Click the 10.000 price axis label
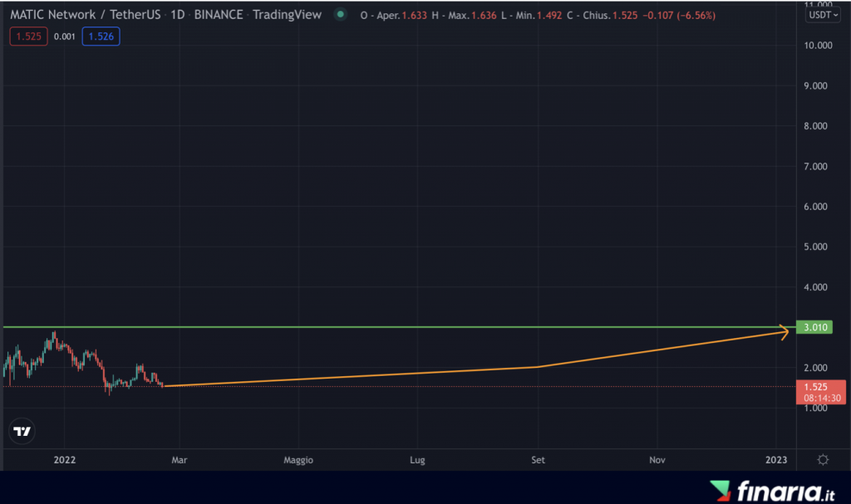Screen dimensions: 851x504 (818, 45)
